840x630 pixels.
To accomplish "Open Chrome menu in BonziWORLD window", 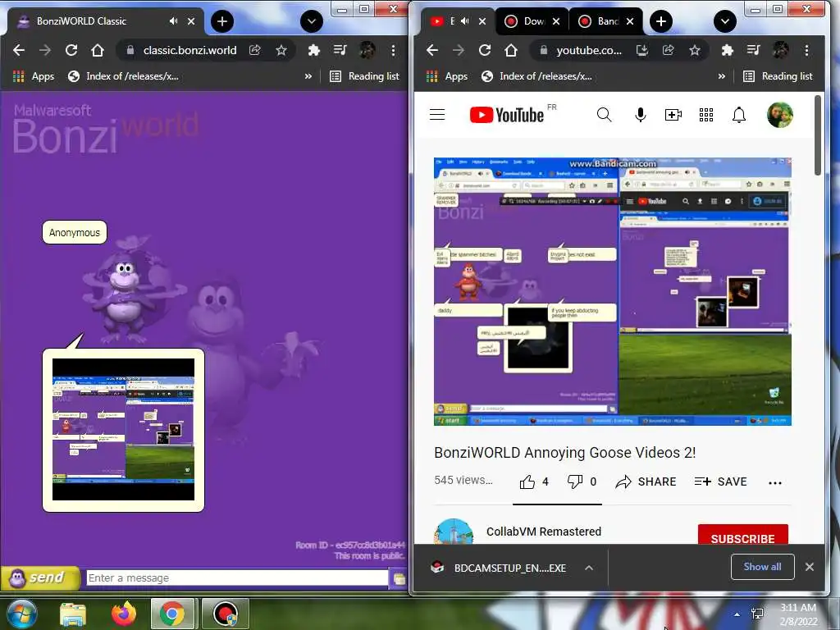I will click(393, 50).
